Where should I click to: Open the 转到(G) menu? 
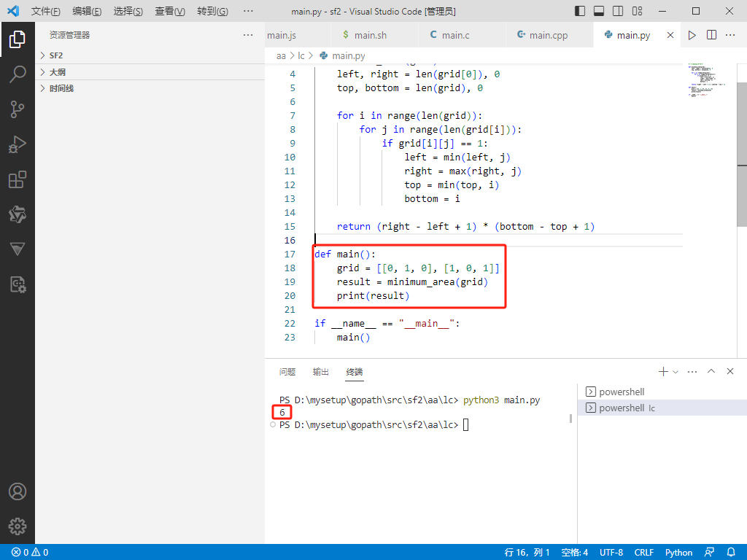tap(212, 11)
